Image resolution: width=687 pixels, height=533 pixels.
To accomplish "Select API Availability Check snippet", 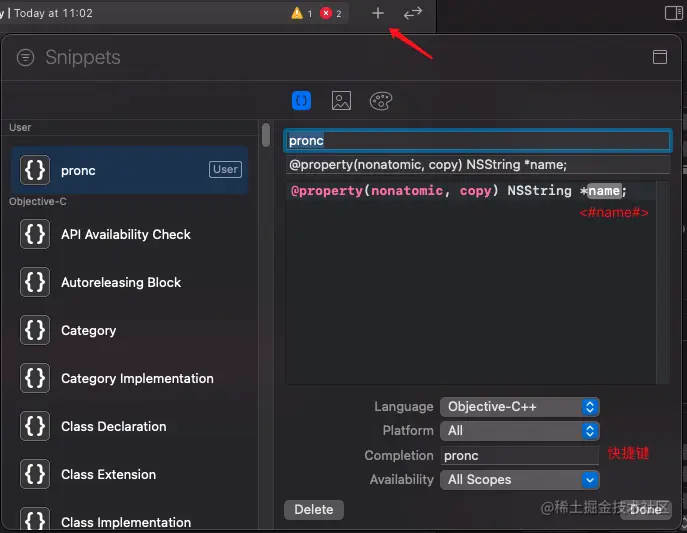I will (130, 234).
